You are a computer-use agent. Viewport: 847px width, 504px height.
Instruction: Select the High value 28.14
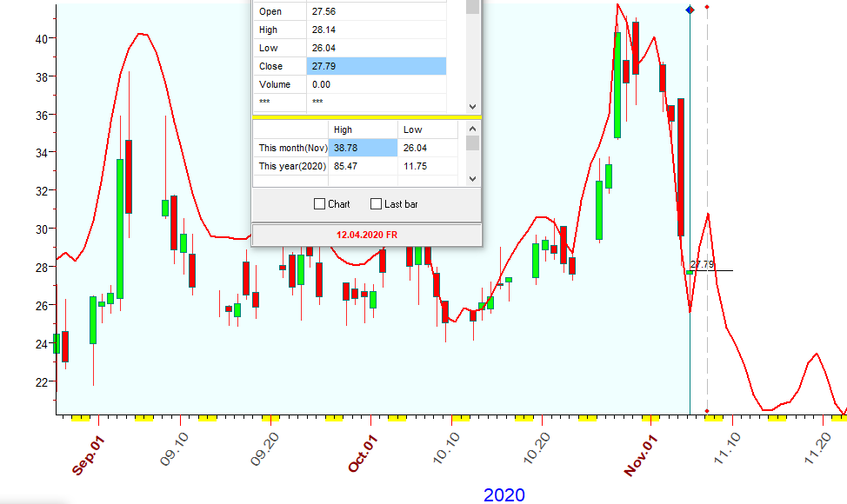click(x=377, y=30)
